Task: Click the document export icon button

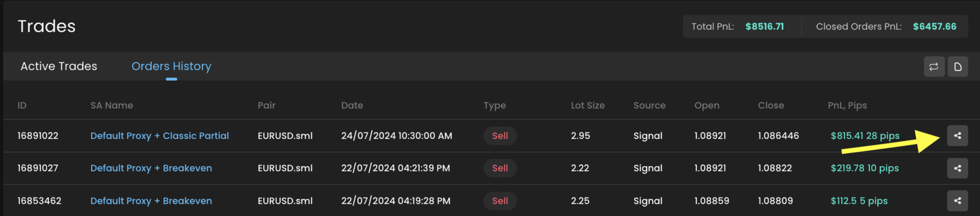Action: coord(958,67)
